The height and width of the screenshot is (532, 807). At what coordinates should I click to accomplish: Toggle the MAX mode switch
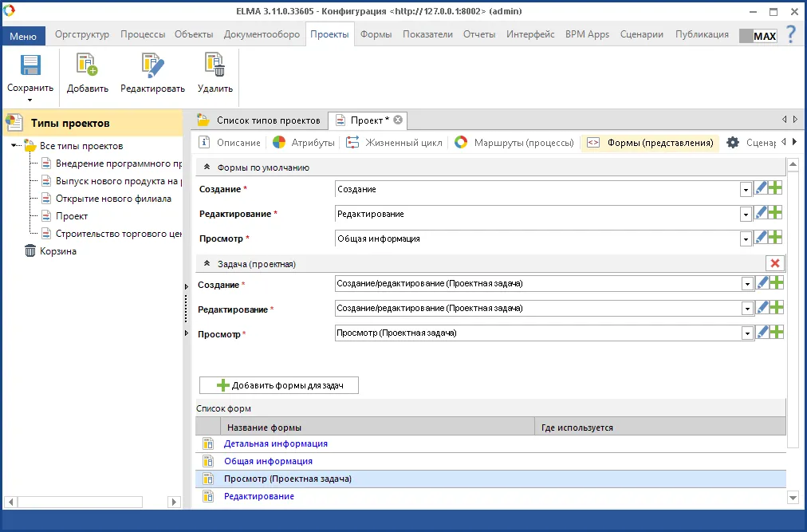point(758,36)
